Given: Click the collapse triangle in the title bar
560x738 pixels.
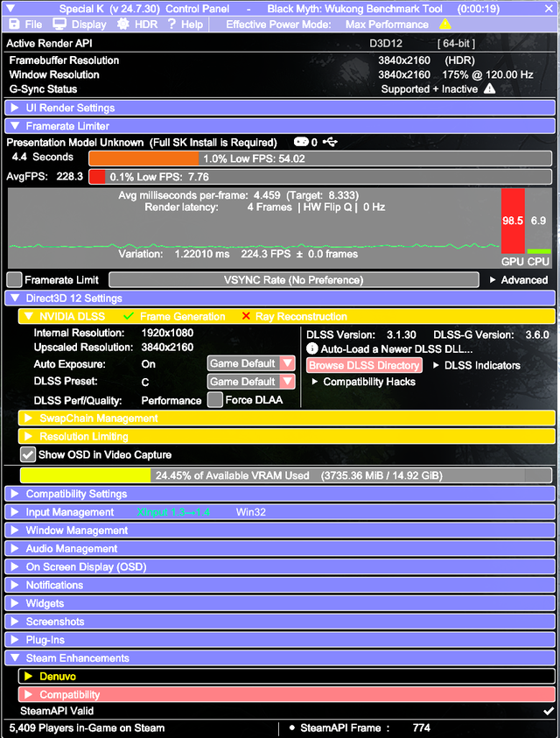Looking at the screenshot, I should point(10,9).
